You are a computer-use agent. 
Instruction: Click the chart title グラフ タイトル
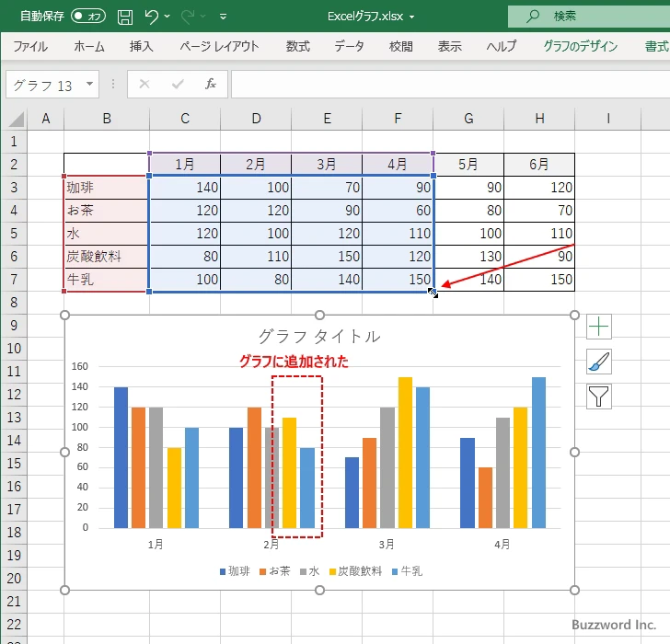[x=319, y=336]
